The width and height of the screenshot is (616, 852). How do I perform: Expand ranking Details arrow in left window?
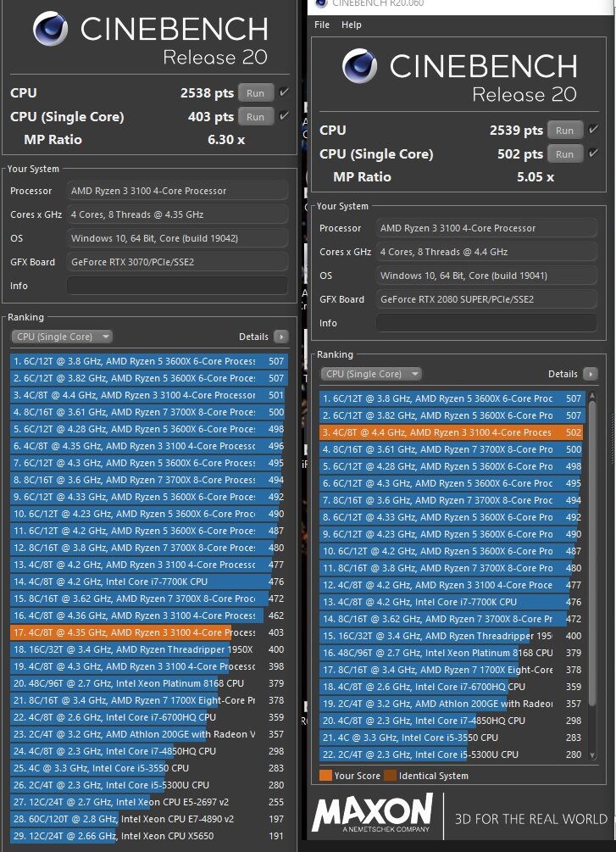281,337
